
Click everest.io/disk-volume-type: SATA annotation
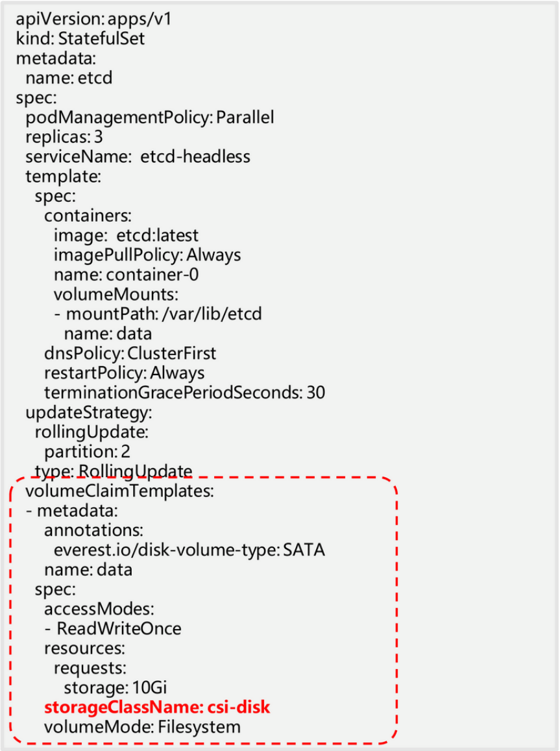point(189,550)
